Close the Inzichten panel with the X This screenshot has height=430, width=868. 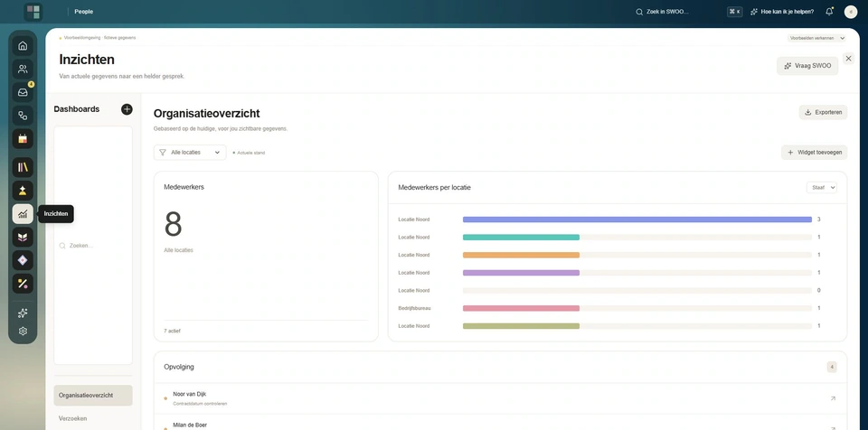tap(848, 58)
